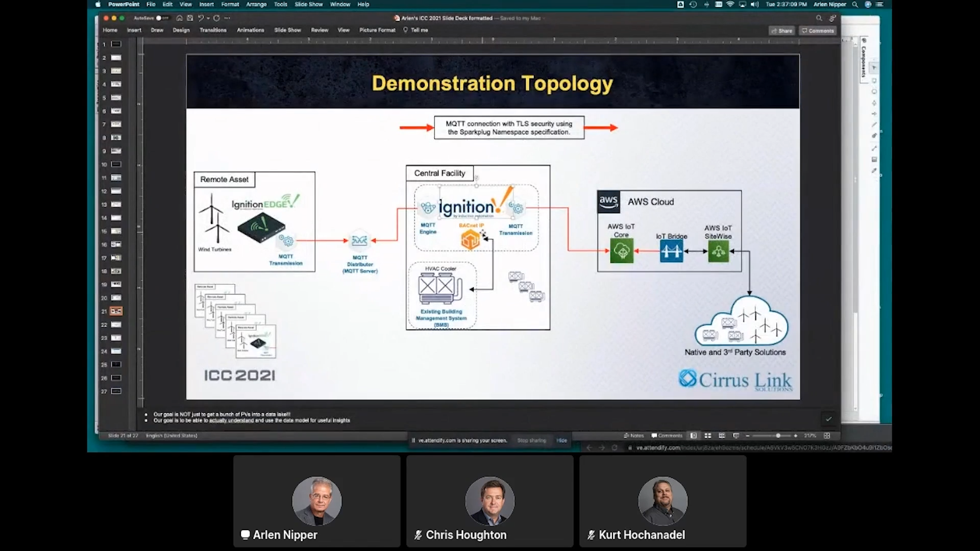Click the Save icon in Quick Access toolbar
This screenshot has height=551, width=980.
click(x=189, y=18)
